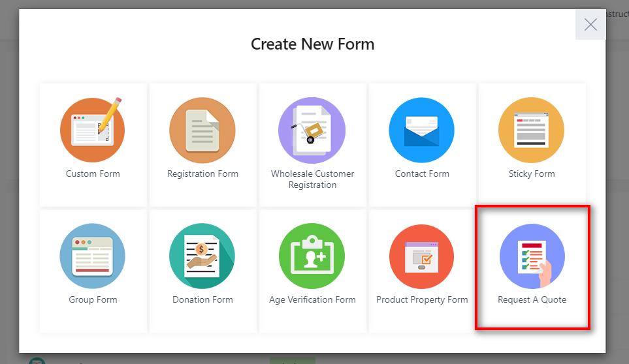
Task: Choose the Age Verification Form badge icon
Action: pos(312,256)
